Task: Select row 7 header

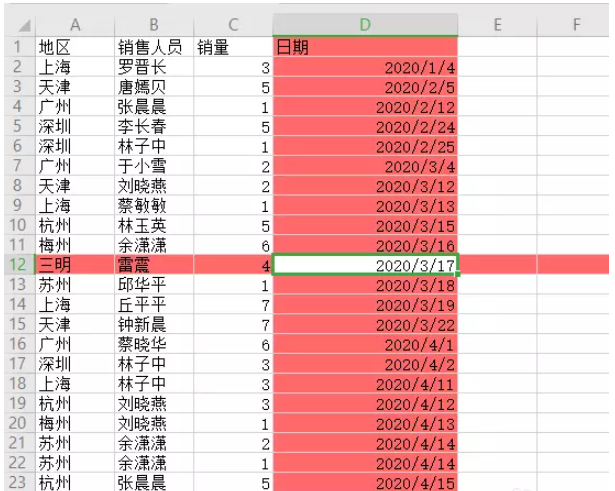Action: tap(19, 166)
